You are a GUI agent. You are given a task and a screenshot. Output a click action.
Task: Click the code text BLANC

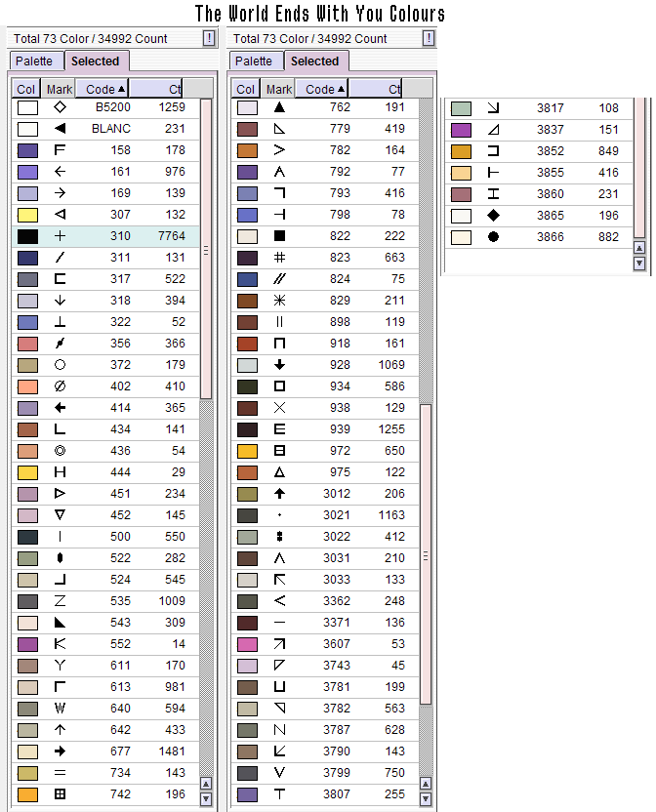coord(111,129)
